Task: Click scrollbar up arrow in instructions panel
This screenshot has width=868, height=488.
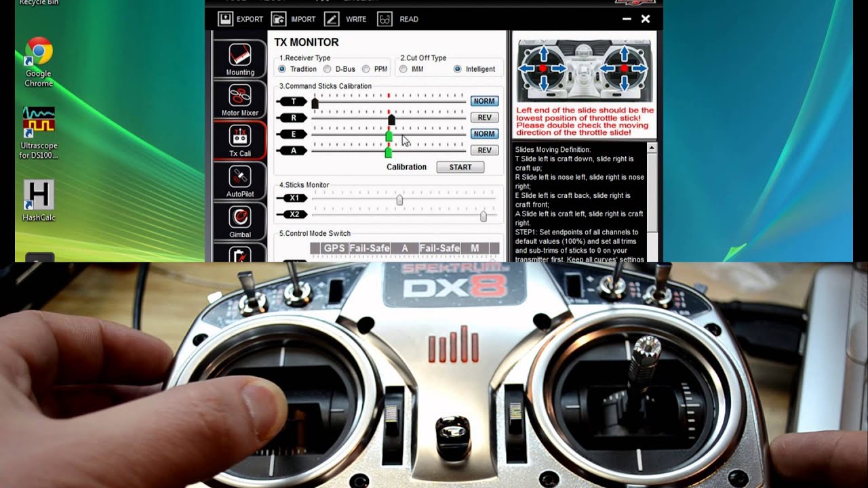Action: (652, 148)
